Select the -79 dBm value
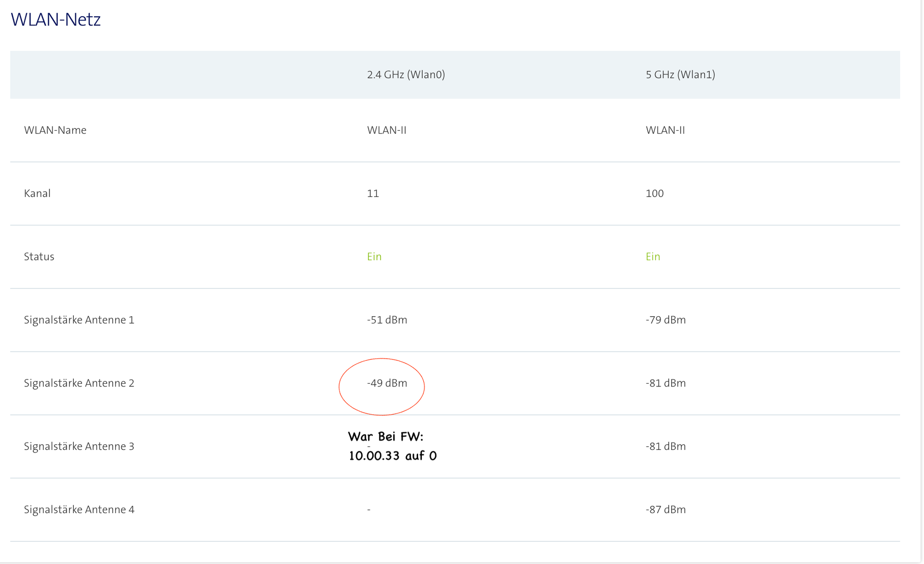 [x=666, y=320]
